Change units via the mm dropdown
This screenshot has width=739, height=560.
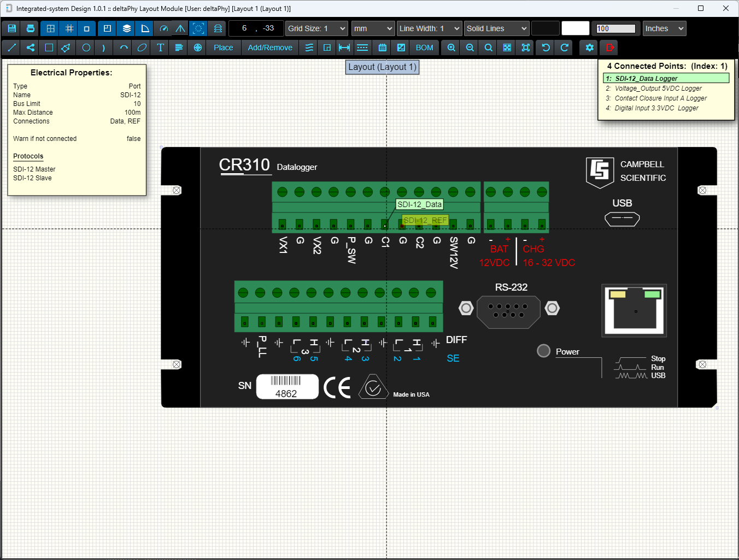(x=373, y=28)
